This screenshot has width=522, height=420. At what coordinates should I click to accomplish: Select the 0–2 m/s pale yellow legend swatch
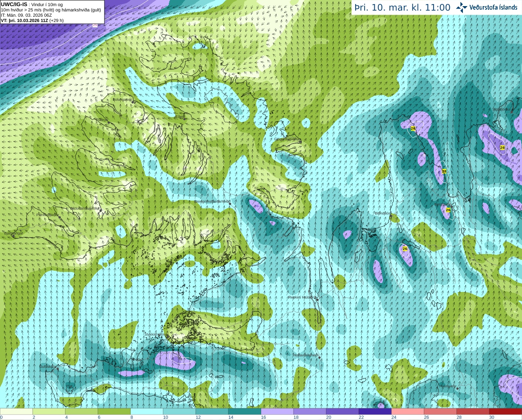click(16, 411)
